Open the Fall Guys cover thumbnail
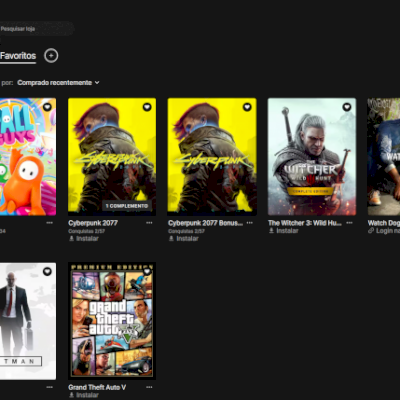 tap(28, 157)
